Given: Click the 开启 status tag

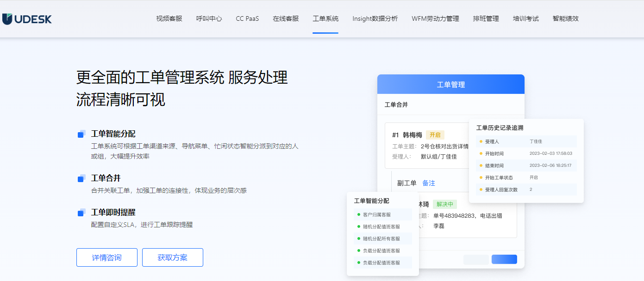Looking at the screenshot, I should [435, 135].
